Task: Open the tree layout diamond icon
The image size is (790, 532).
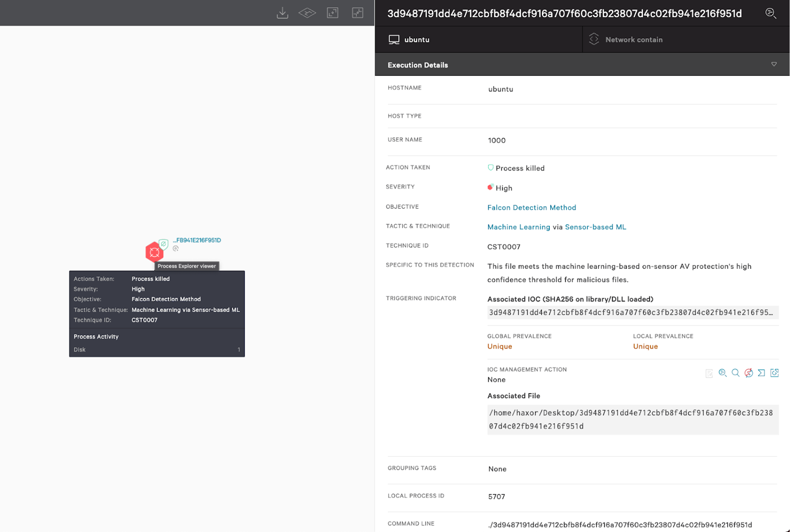Action: pyautogui.click(x=307, y=13)
